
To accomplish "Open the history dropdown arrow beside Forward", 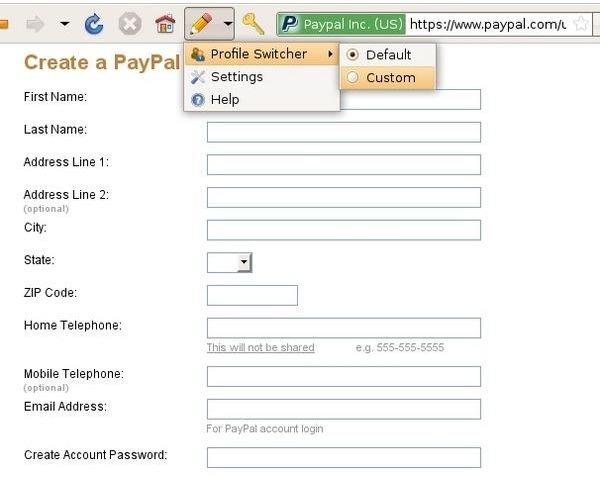I will click(x=65, y=24).
